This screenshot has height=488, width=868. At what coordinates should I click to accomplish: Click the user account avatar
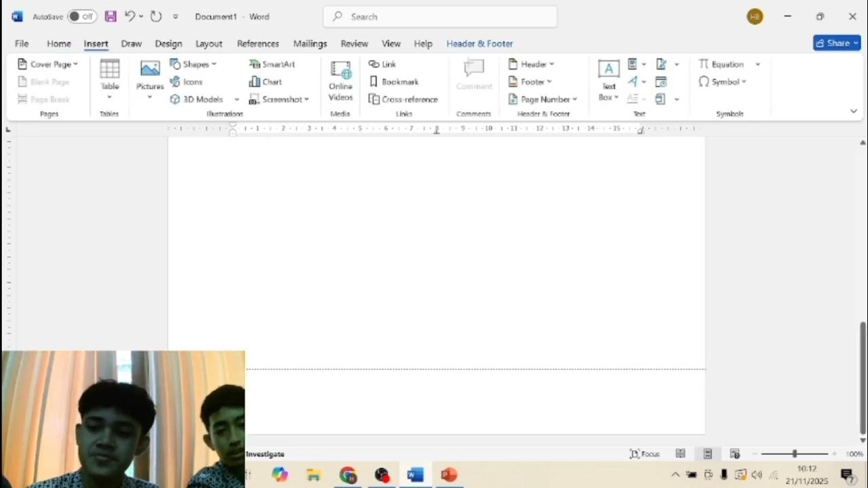[755, 16]
